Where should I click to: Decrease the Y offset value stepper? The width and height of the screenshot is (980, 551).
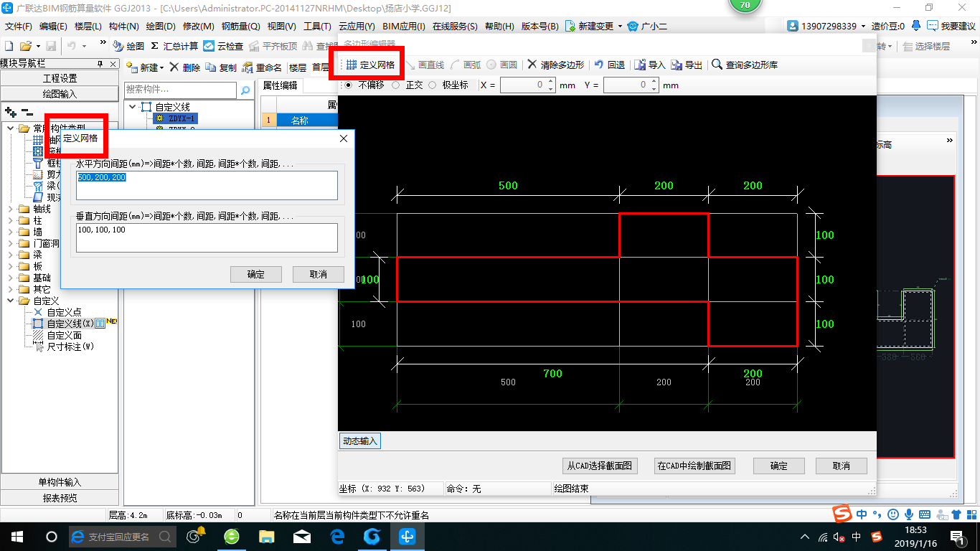tap(654, 89)
